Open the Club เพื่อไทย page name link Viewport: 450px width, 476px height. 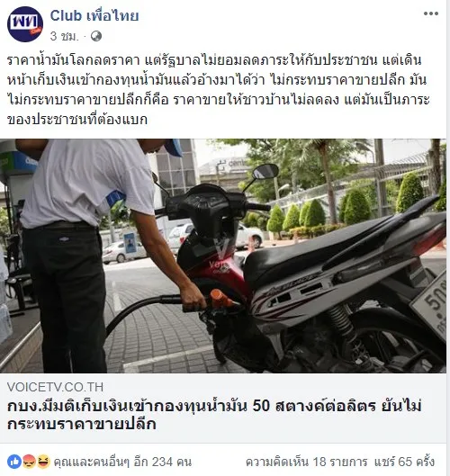click(x=94, y=16)
